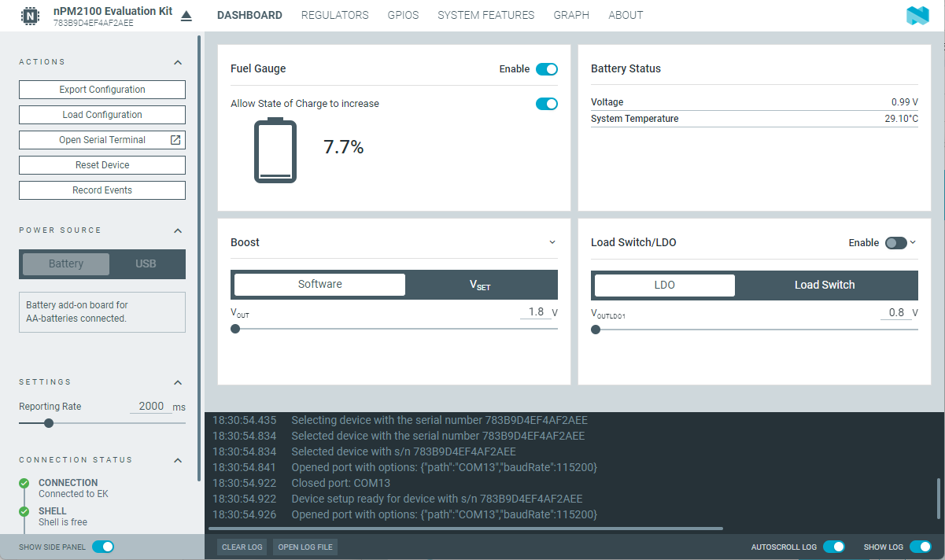Open Serial Terminal
This screenshot has height=560, width=945.
coord(102,140)
